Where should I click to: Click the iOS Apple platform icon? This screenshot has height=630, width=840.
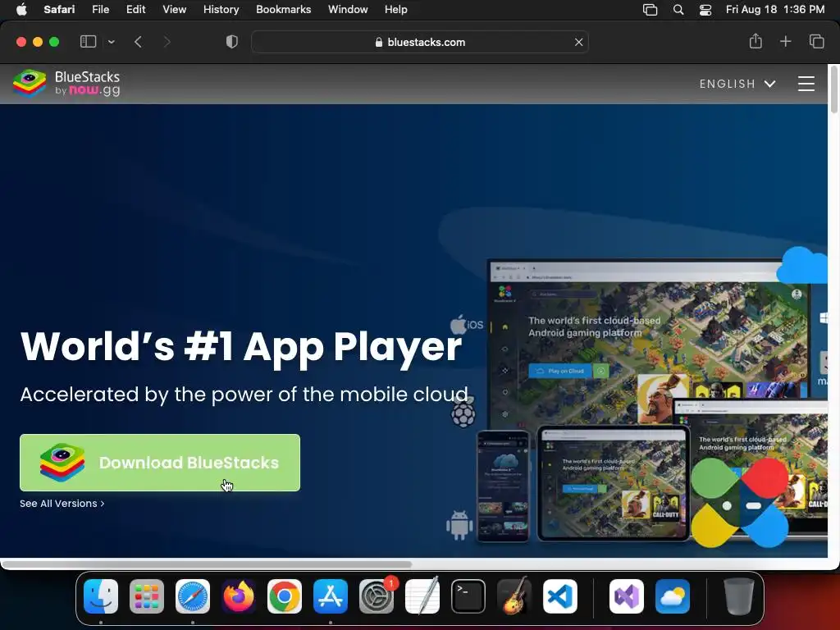(467, 324)
